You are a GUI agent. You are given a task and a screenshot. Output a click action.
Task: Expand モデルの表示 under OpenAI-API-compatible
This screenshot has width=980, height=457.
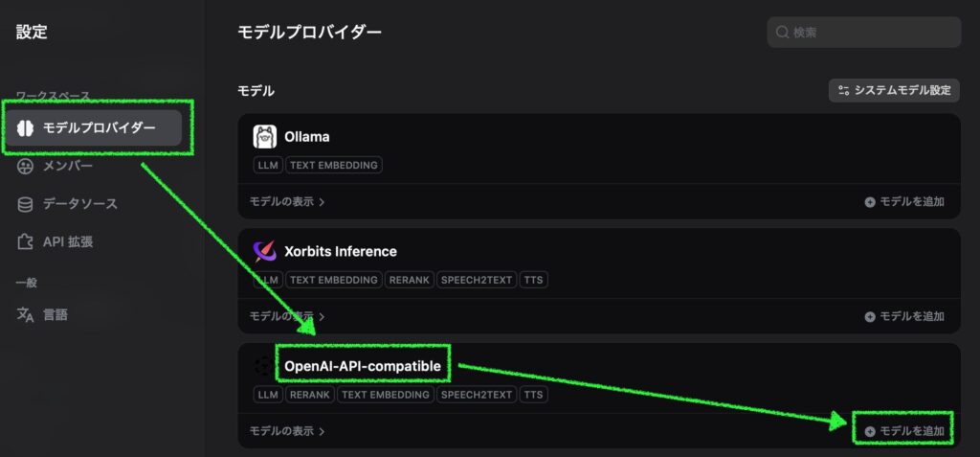287,431
